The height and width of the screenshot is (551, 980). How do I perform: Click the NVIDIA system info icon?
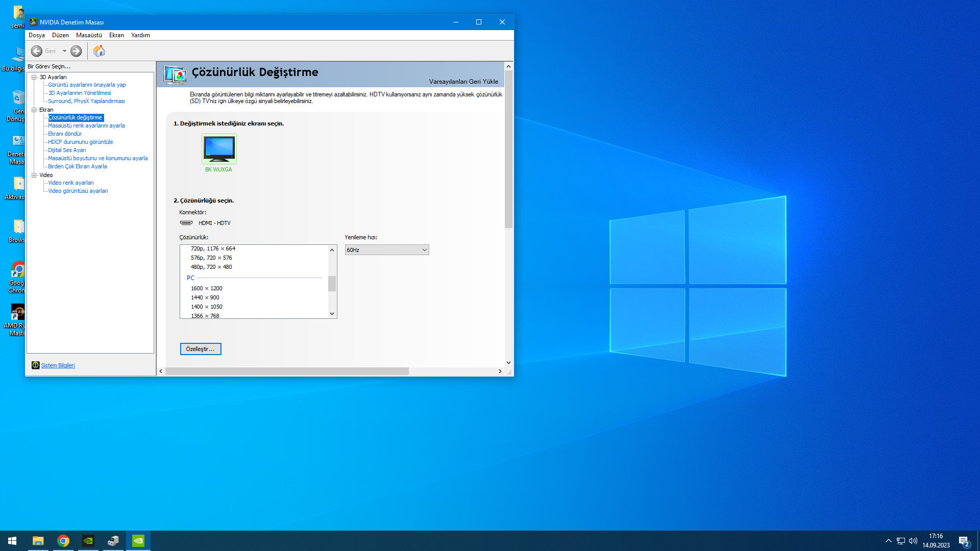35,365
